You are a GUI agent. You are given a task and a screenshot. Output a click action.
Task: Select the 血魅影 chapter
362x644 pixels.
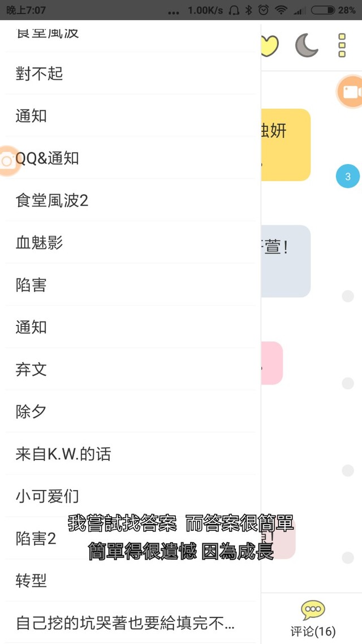[x=40, y=243]
